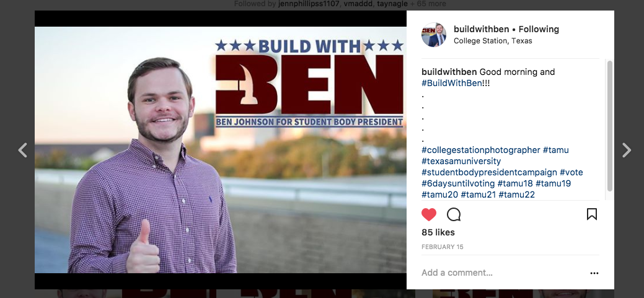Toggle the Following status button

point(539,29)
